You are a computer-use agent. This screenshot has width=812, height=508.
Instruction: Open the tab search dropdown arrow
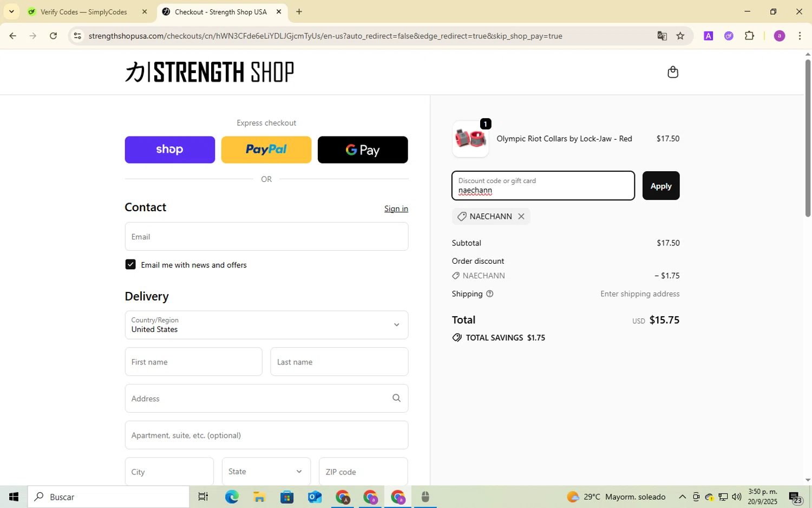point(11,11)
